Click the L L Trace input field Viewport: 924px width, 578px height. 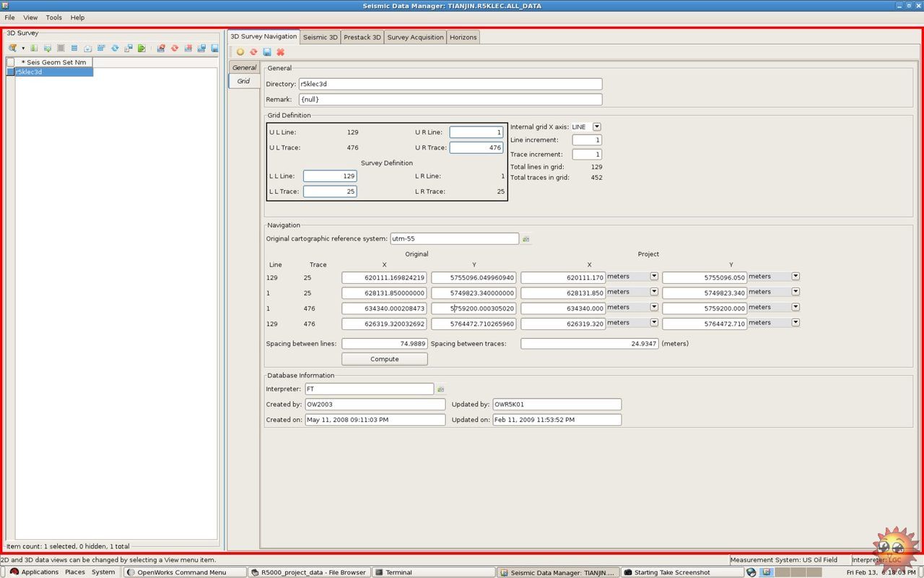coord(330,191)
